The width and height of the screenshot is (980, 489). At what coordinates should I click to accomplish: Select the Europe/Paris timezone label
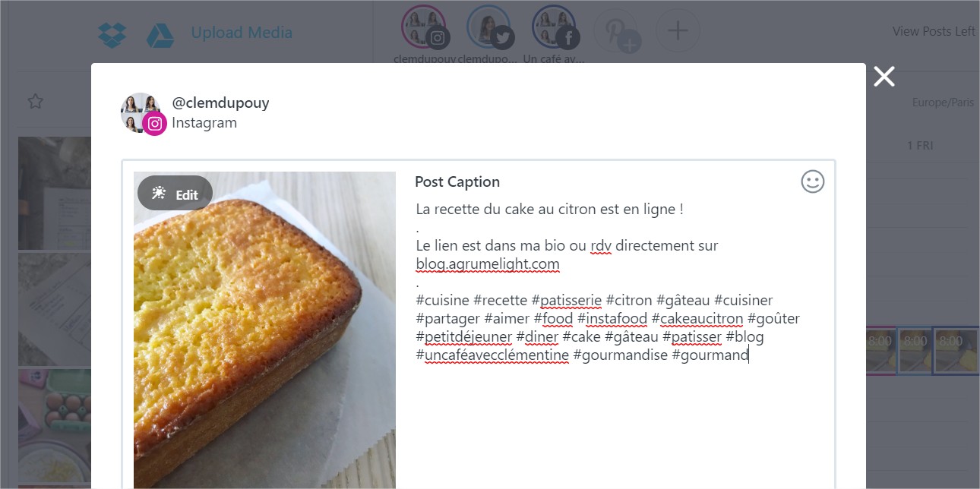[x=943, y=103]
